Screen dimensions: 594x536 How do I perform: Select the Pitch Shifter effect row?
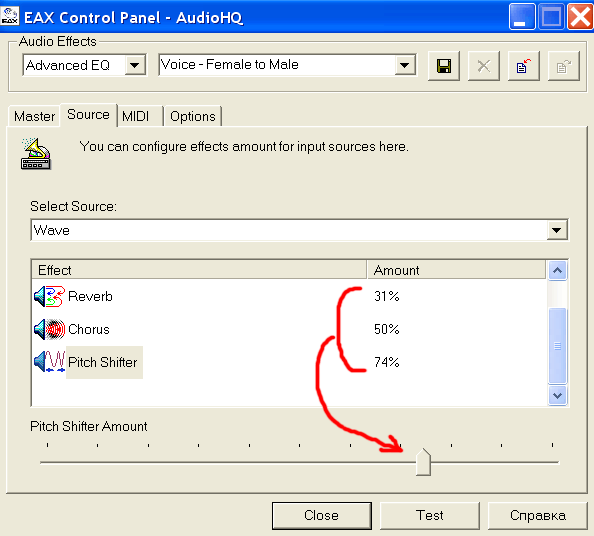click(289, 362)
